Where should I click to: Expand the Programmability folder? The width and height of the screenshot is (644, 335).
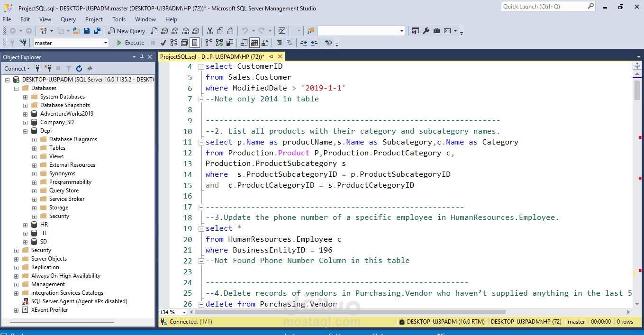point(35,182)
